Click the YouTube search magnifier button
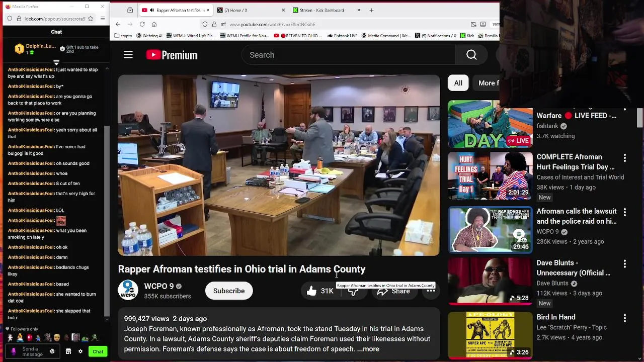 pyautogui.click(x=471, y=55)
